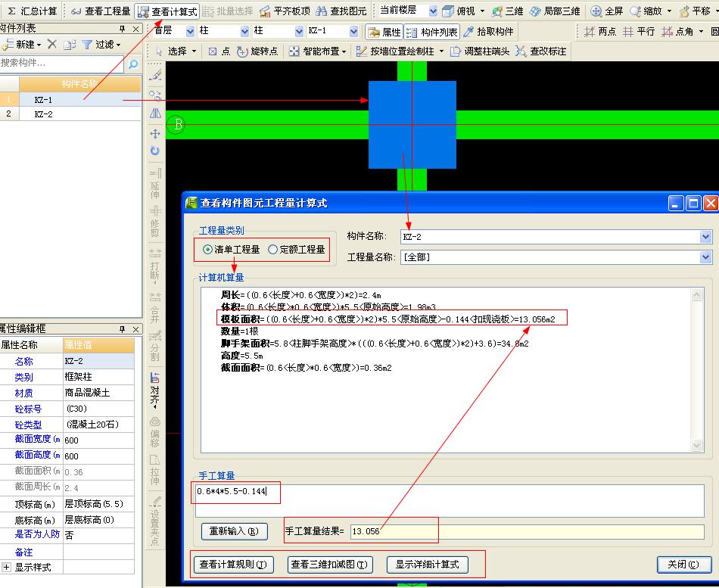This screenshot has height=588, width=719.
Task: Open 智能布置 smart layout tool
Action: click(317, 51)
